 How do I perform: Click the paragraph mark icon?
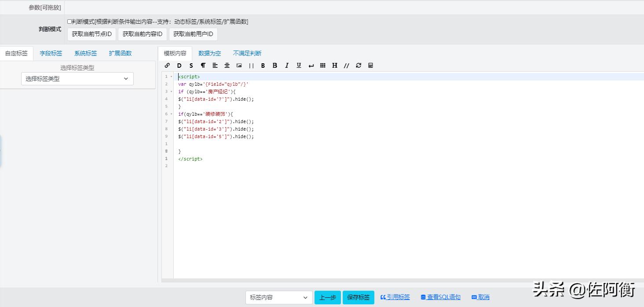[x=203, y=65]
